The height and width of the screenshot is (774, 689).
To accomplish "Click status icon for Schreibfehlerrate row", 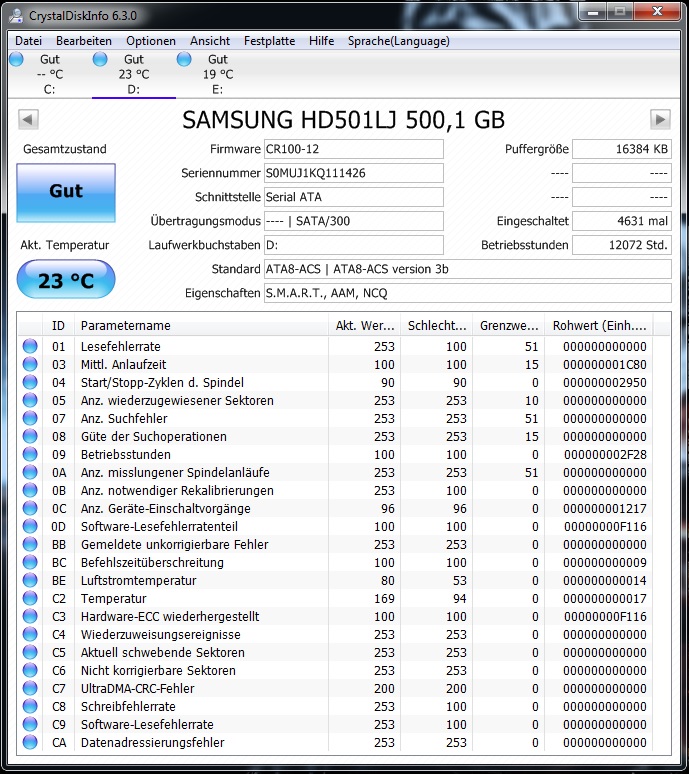I will [x=30, y=706].
